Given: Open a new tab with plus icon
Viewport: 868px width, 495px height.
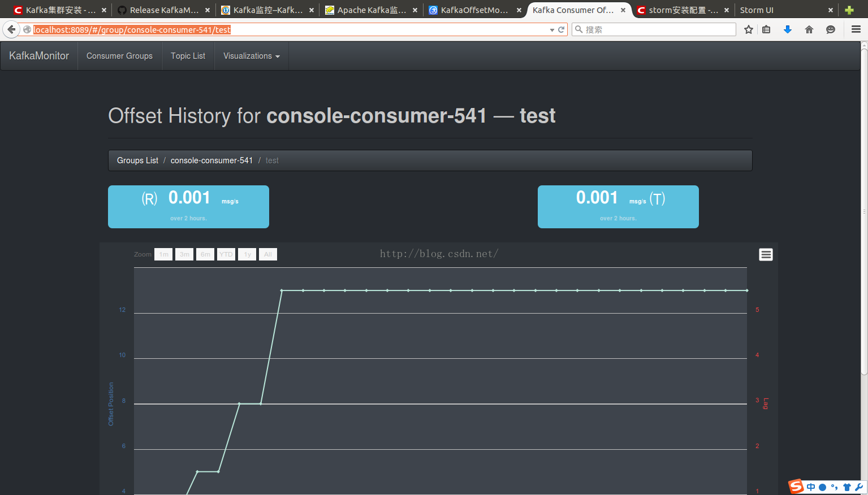Looking at the screenshot, I should [x=849, y=10].
